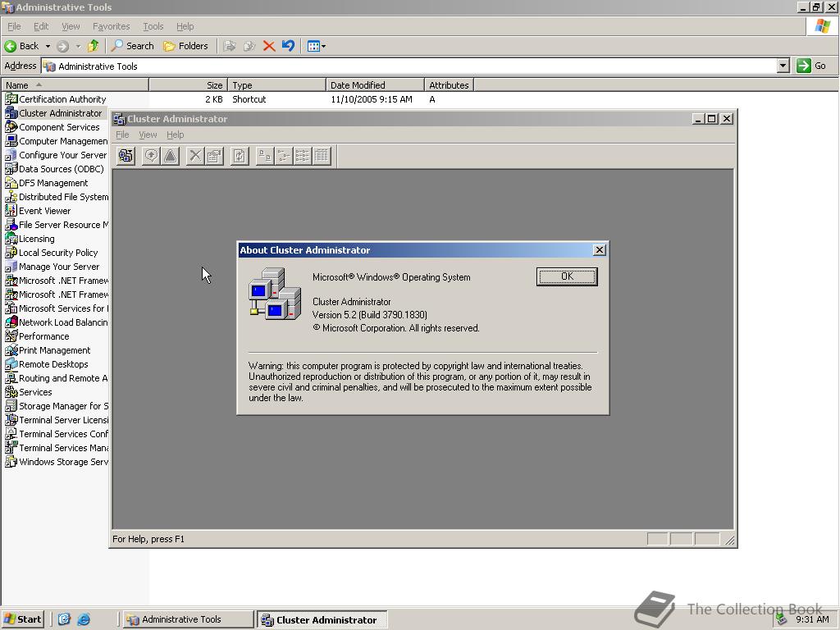Select the Print Management item
Screen dimensions: 840x630
click(48, 349)
